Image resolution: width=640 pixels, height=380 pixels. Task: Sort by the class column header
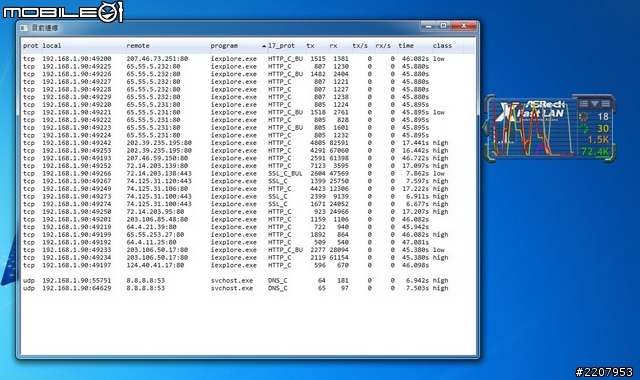pyautogui.click(x=442, y=46)
